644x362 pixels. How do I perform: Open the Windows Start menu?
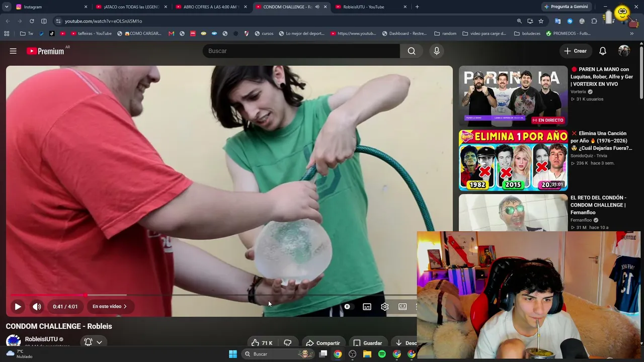233,354
